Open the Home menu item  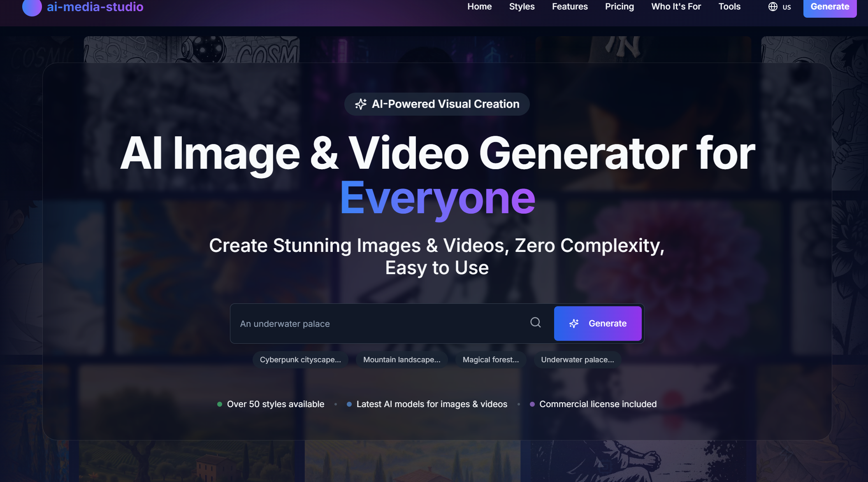tap(479, 7)
